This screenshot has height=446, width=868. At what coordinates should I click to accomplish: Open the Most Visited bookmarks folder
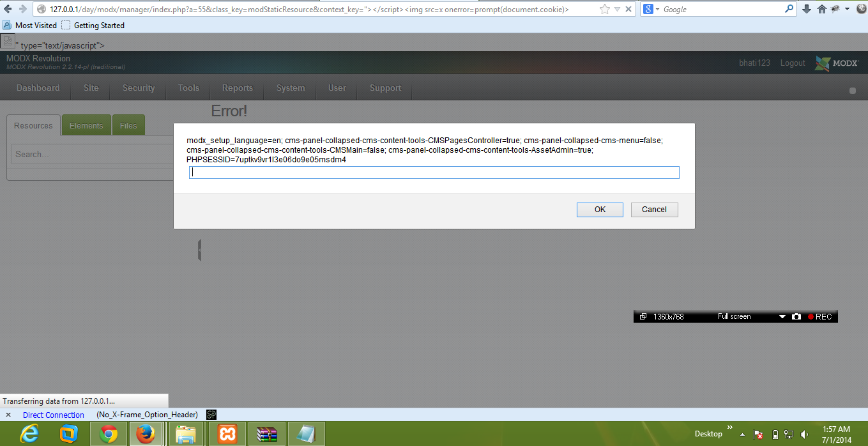pyautogui.click(x=30, y=26)
